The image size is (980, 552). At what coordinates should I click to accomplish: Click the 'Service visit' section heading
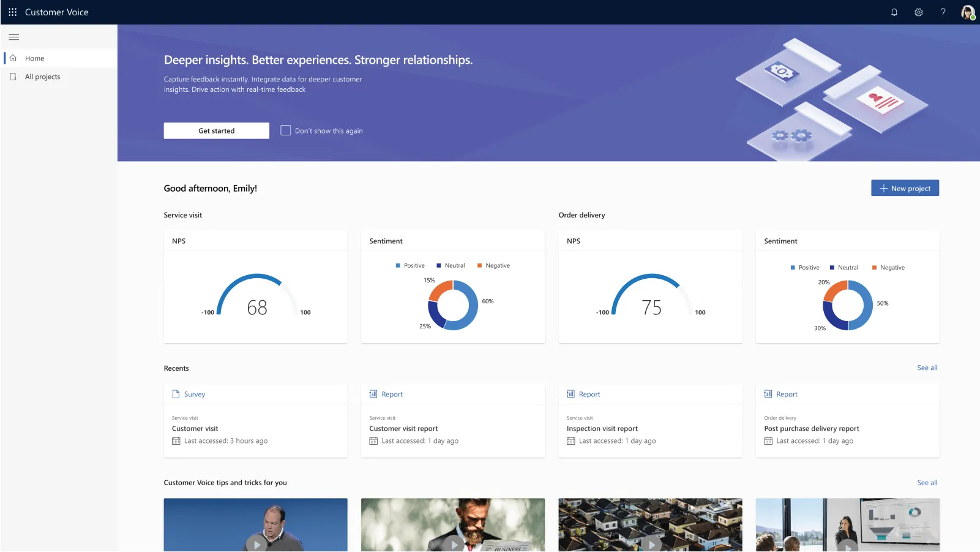coord(183,215)
